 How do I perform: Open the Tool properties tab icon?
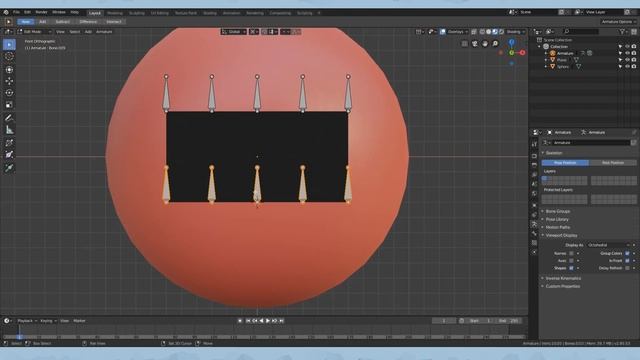534,144
